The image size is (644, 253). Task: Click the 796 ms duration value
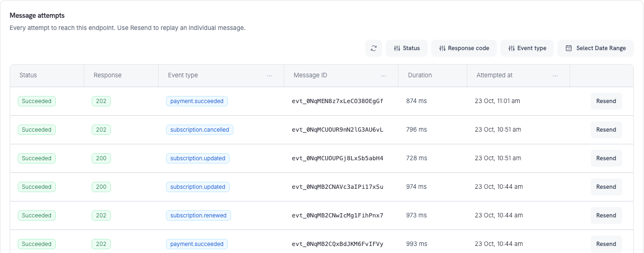pos(416,130)
